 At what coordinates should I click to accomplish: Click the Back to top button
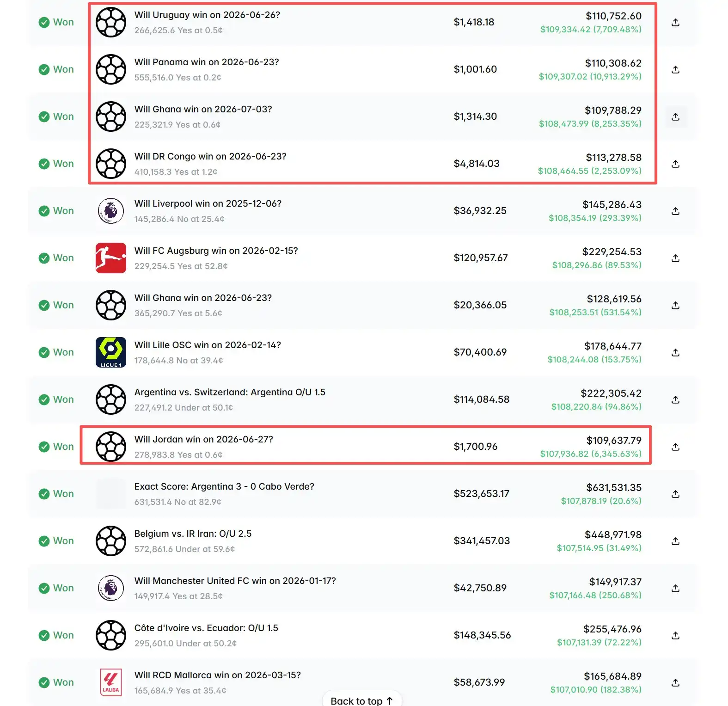pos(362,700)
